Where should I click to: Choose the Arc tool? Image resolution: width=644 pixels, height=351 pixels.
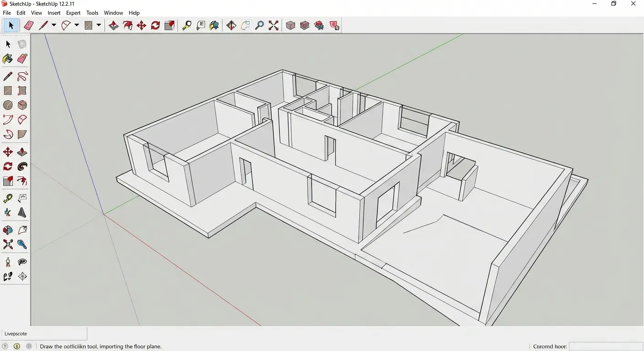64,25
